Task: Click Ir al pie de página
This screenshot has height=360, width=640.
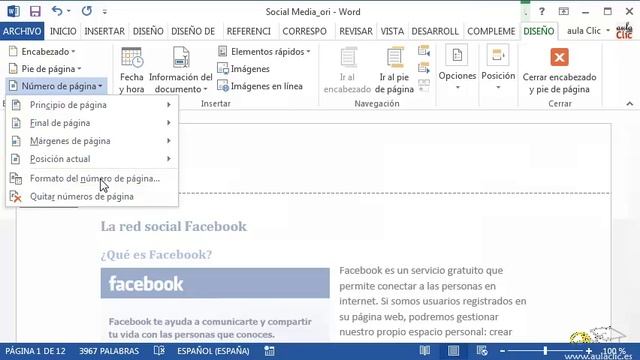Action: point(394,70)
